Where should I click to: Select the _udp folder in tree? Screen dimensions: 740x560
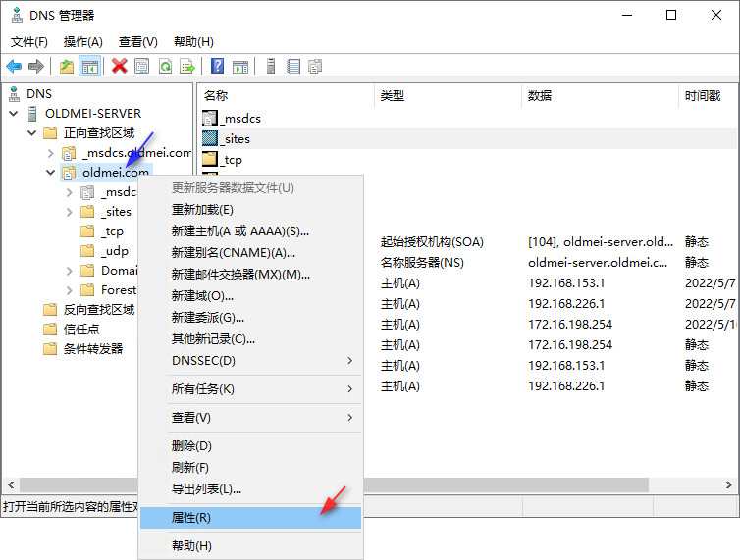(x=104, y=251)
